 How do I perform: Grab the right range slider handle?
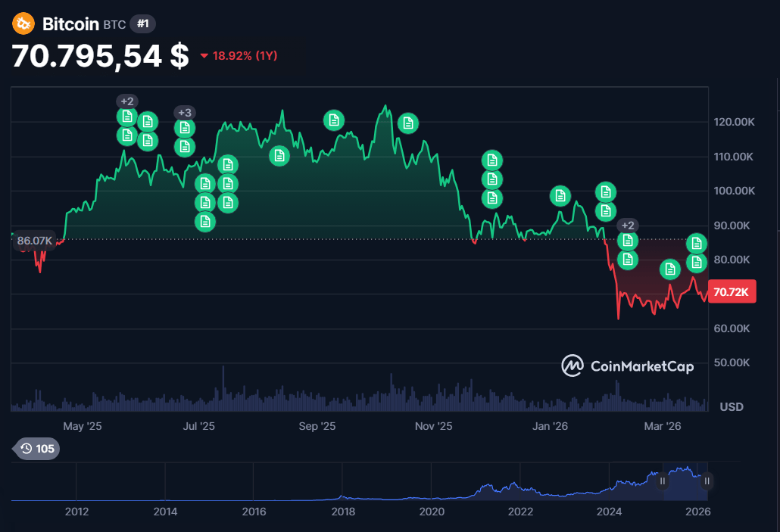tap(707, 481)
